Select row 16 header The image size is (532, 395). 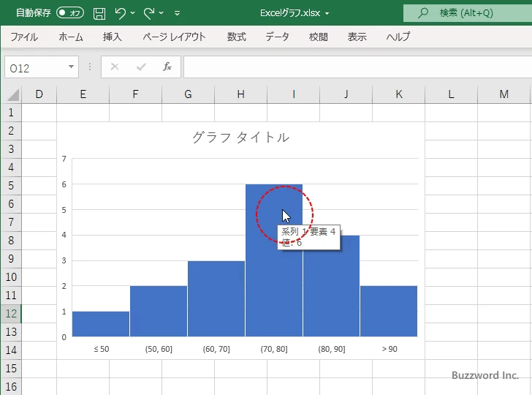pyautogui.click(x=11, y=387)
